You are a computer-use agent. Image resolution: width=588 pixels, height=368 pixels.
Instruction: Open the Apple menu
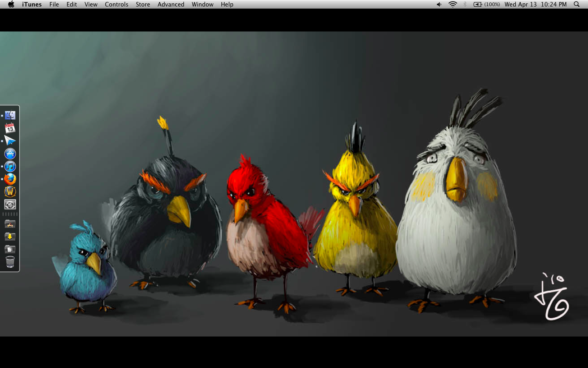11,4
